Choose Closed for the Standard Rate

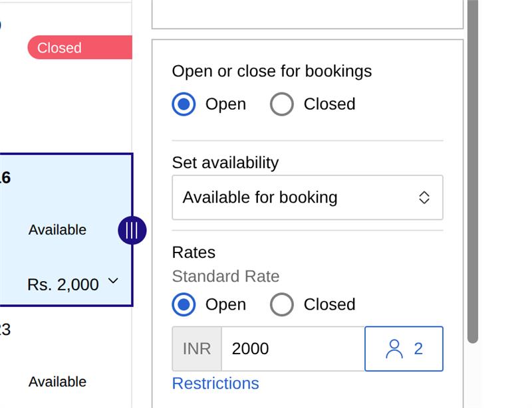[282, 304]
